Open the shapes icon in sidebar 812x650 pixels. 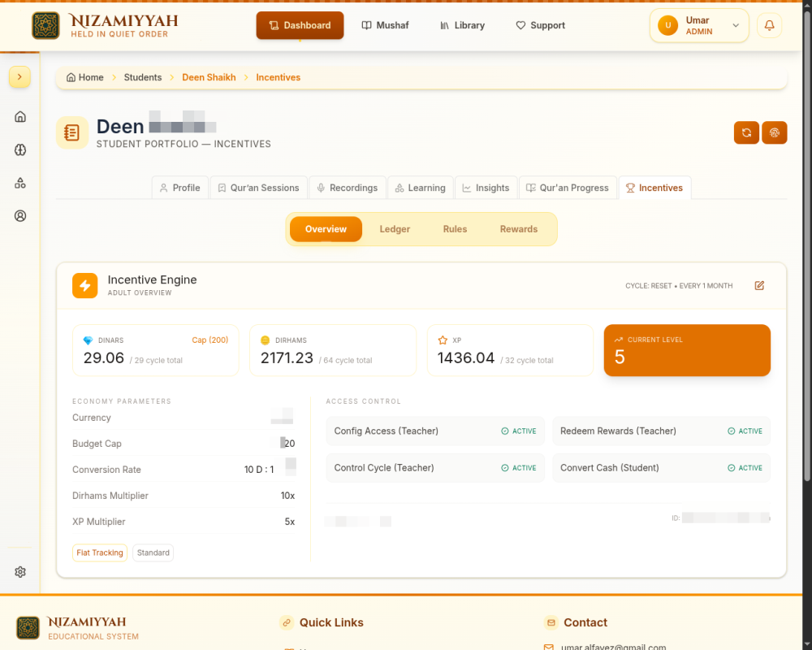20,183
